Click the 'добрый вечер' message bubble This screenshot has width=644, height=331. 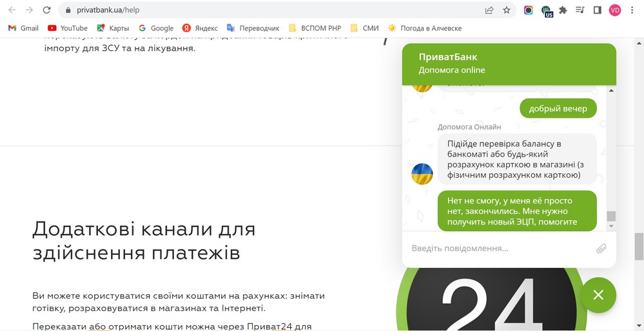coord(558,108)
